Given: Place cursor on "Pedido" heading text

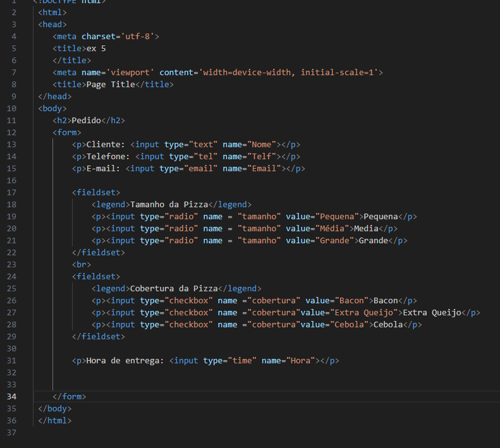Looking at the screenshot, I should click(87, 120).
